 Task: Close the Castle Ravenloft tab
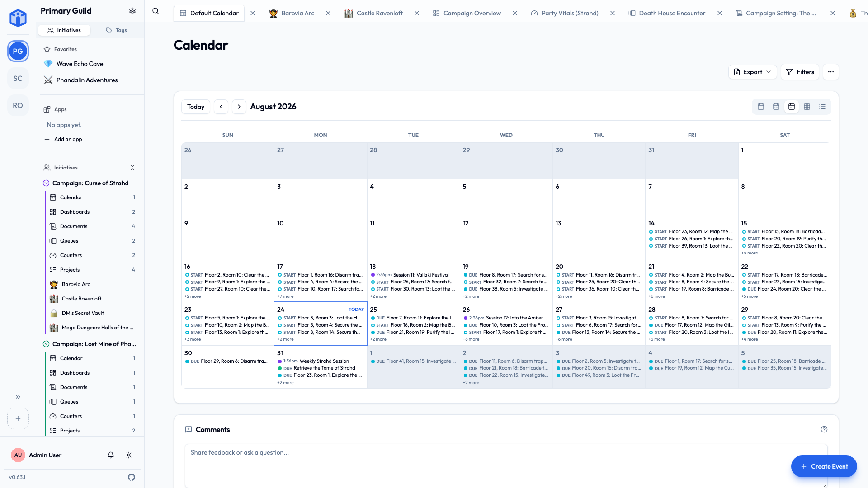(x=417, y=13)
